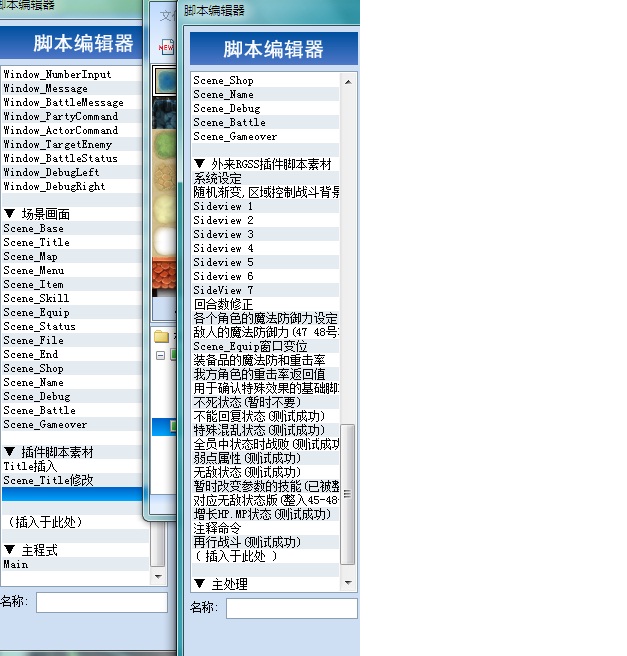This screenshot has width=627, height=656.
Task: Select 无敌状态(测试成功) script
Action: coord(266,472)
